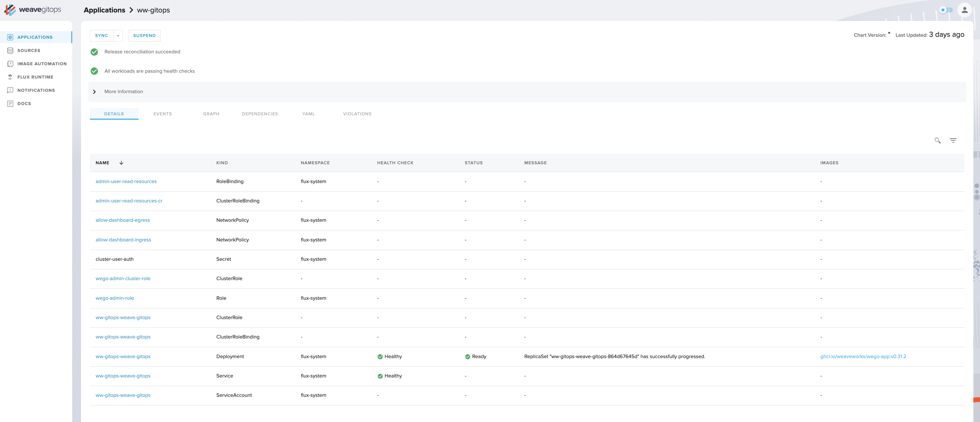Open the Sync dropdown arrow
The height and width of the screenshot is (422, 980).
[x=118, y=36]
